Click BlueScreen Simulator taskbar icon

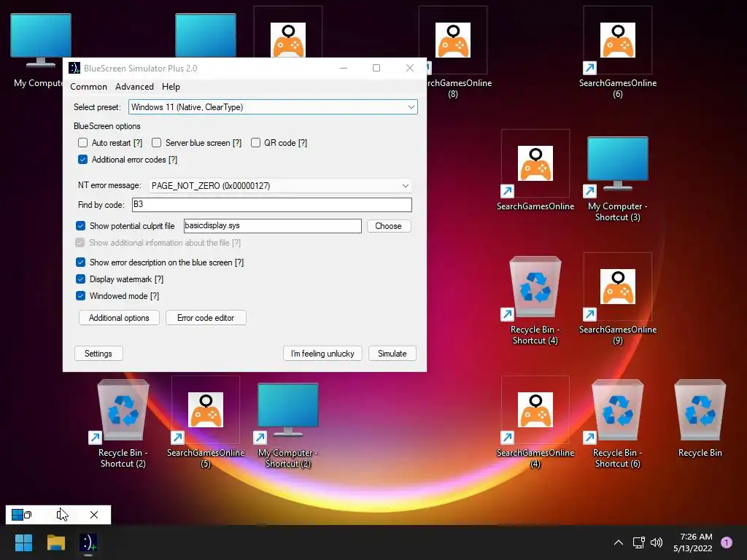[x=88, y=542]
